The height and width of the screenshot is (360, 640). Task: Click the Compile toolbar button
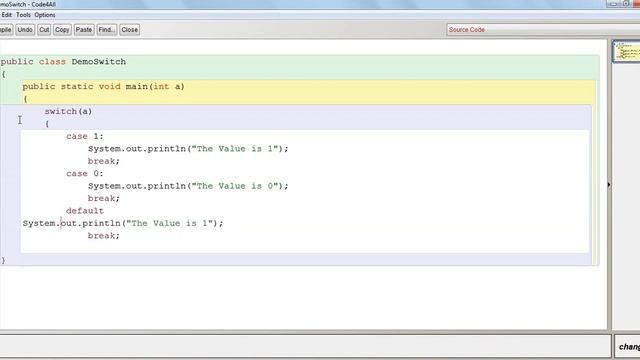point(6,30)
